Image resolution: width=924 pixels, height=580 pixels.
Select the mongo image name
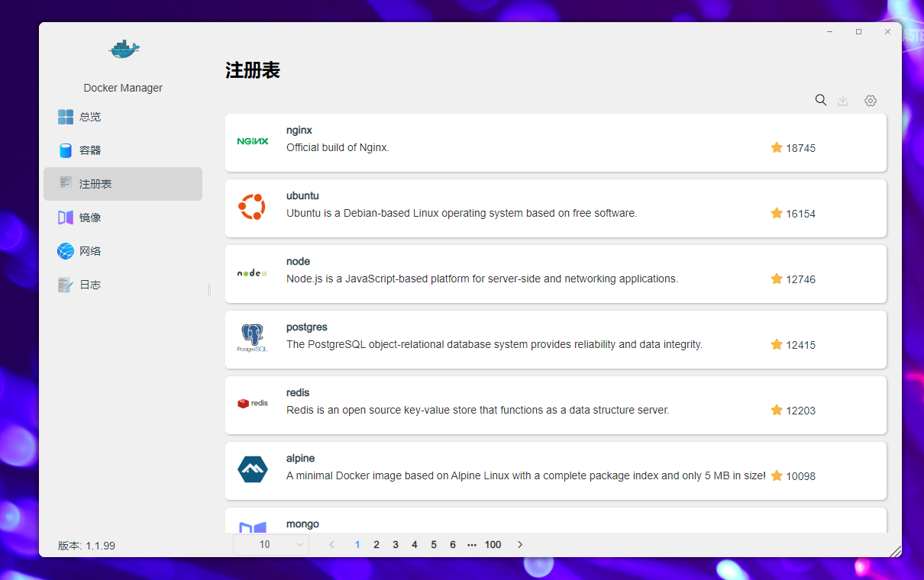(x=302, y=524)
